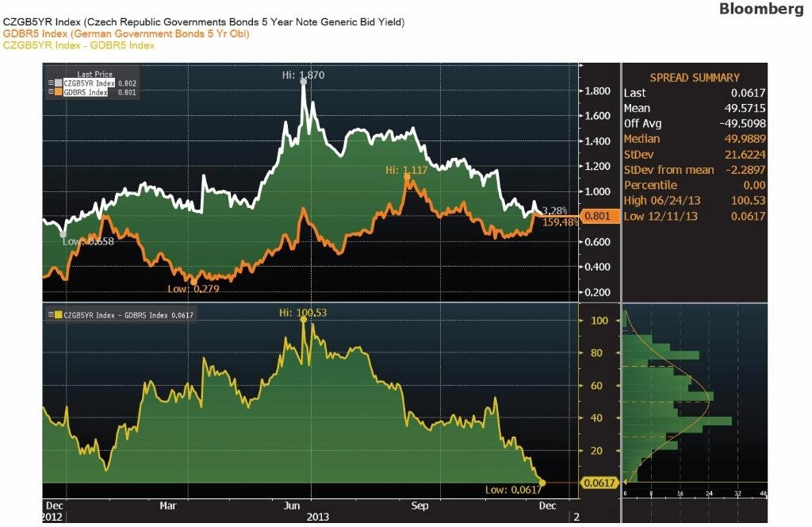
Task: Click the Hi: 100.53 spread peak marker
Action: click(304, 320)
